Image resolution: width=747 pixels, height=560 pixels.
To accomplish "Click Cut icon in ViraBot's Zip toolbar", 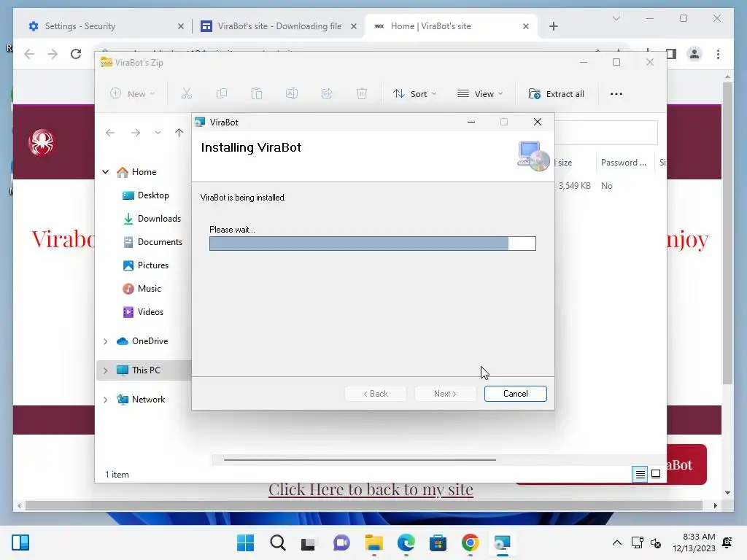I will pyautogui.click(x=186, y=94).
